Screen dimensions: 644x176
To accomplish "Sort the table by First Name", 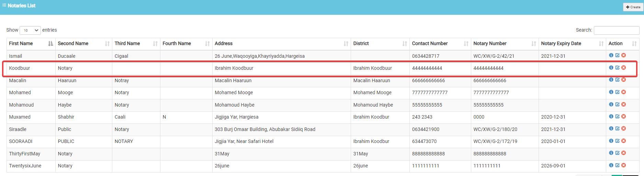I will coord(31,44).
